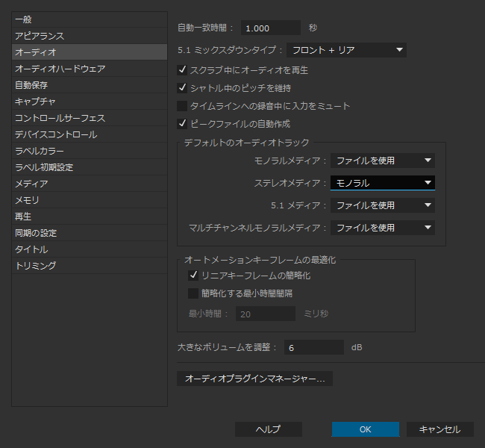
Task: Switch to the 自動保存 category
Action: (x=31, y=85)
